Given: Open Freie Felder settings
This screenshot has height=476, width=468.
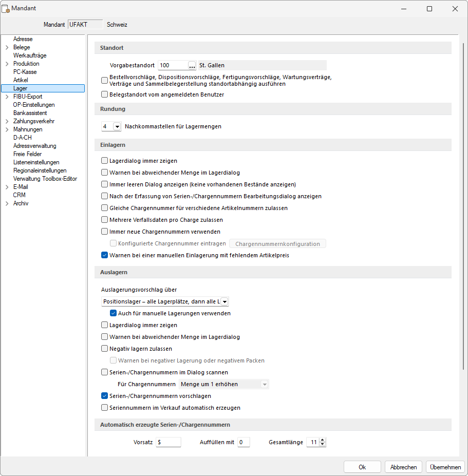Looking at the screenshot, I should pyautogui.click(x=27, y=154).
